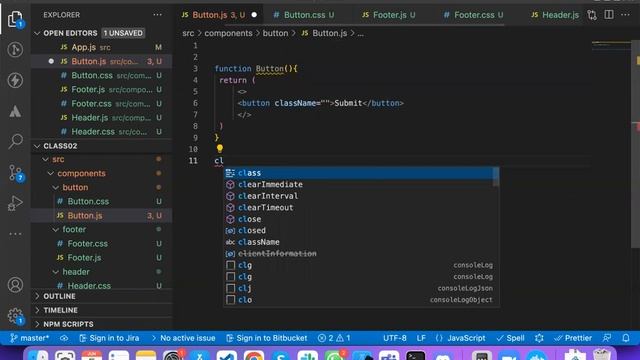The height and width of the screenshot is (360, 640).
Task: Show additional activity bar views ellipsis
Action: tap(15, 234)
